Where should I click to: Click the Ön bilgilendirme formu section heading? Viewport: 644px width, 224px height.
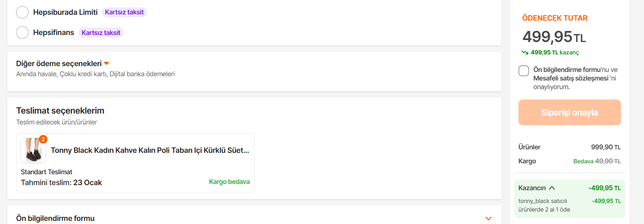click(x=55, y=218)
